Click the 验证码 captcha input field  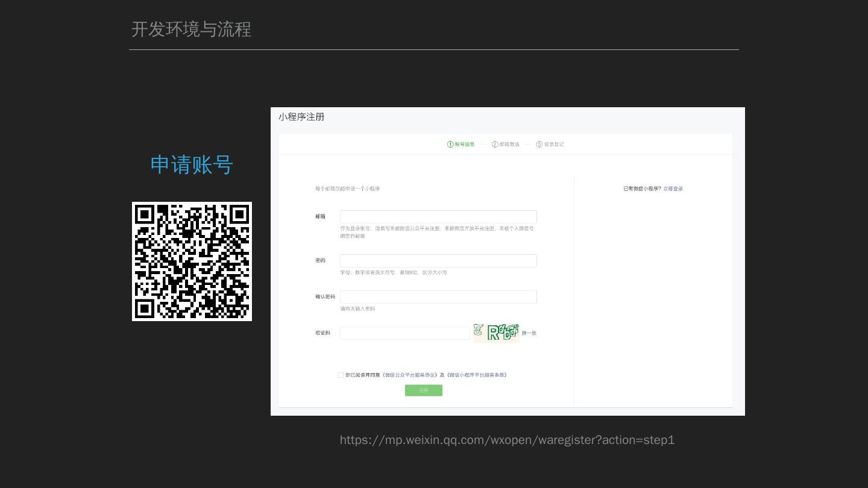coord(404,333)
